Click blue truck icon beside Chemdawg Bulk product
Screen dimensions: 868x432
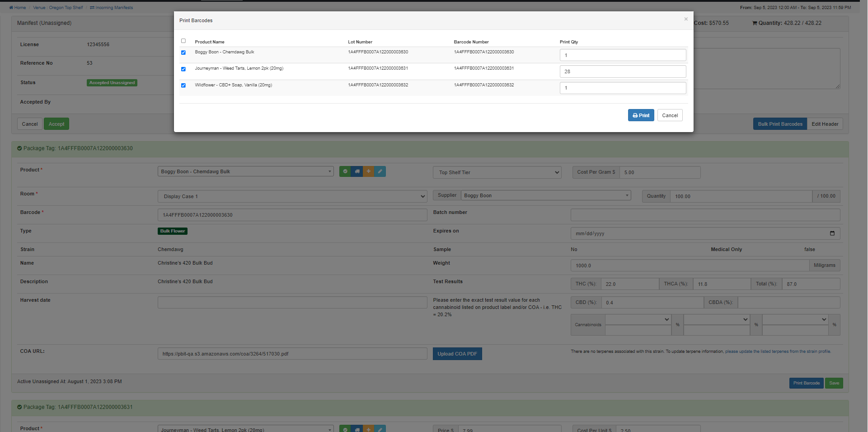(x=357, y=171)
